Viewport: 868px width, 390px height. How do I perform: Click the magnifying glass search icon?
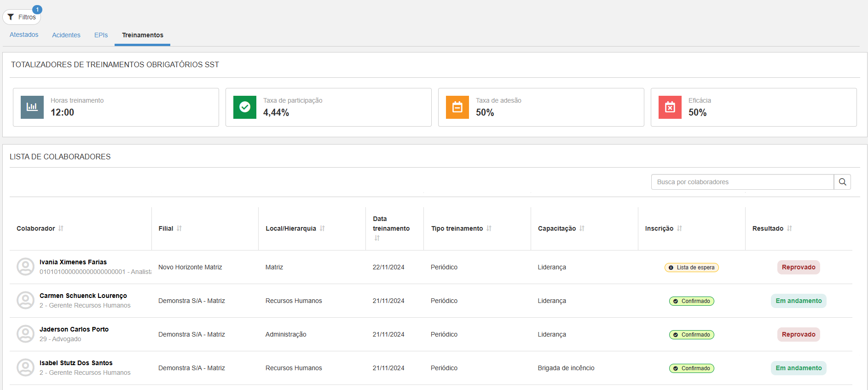(x=842, y=182)
